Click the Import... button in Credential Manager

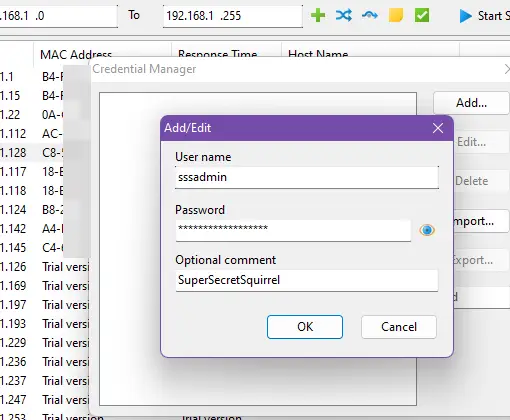coord(480,221)
